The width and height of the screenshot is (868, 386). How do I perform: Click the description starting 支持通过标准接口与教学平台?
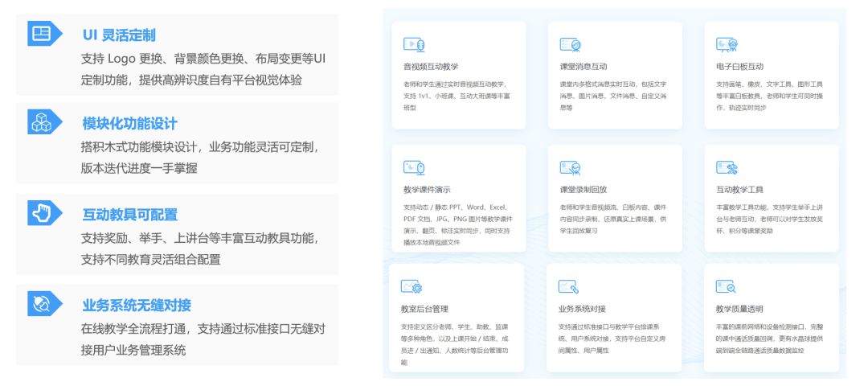[612, 339]
